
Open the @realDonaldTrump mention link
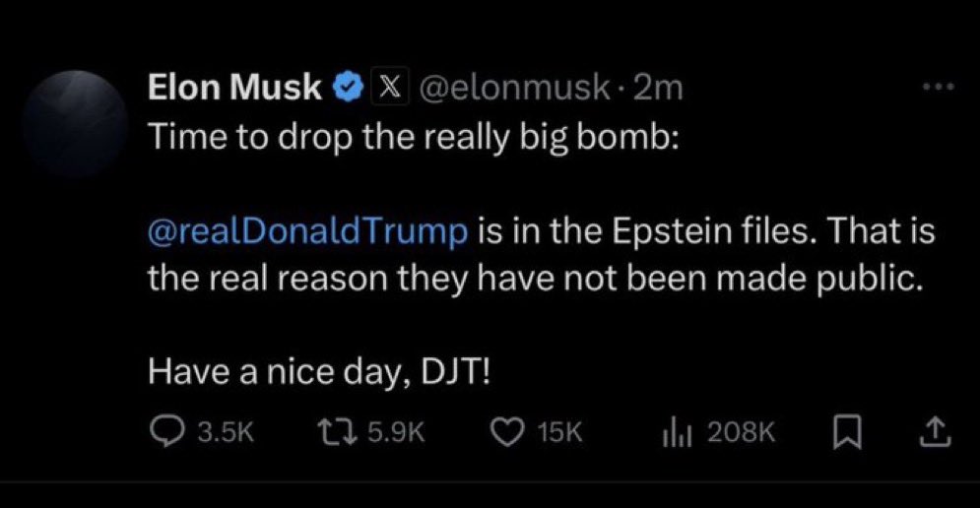[x=307, y=231]
